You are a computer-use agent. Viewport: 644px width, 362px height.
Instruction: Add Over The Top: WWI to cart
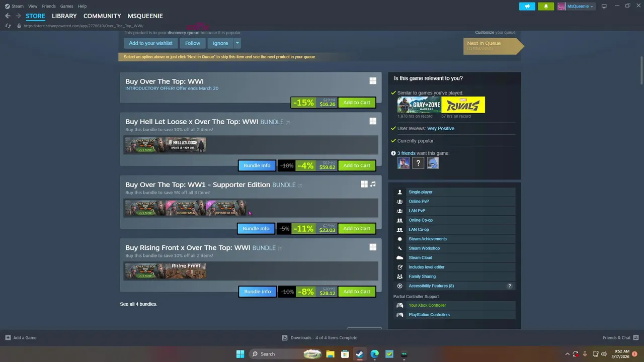coord(357,103)
